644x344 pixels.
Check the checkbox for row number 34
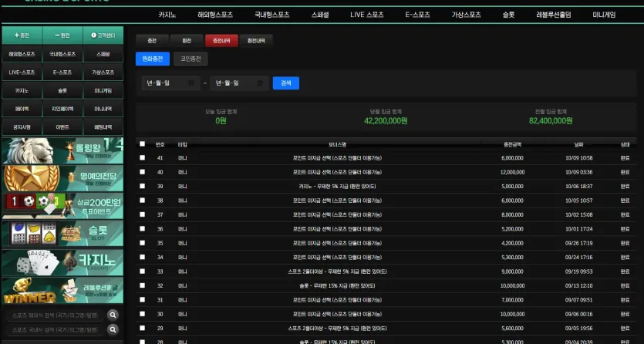[x=142, y=257]
